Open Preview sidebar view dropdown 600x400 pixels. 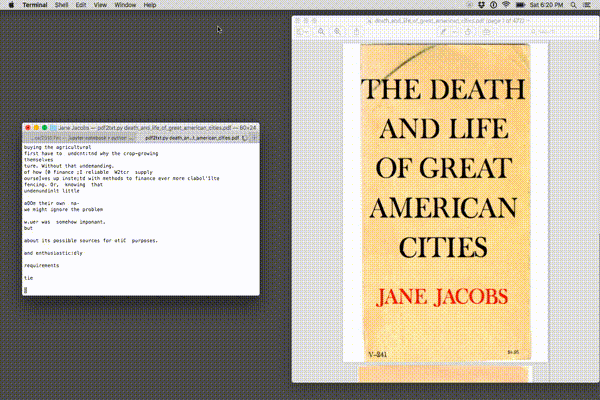[302, 32]
